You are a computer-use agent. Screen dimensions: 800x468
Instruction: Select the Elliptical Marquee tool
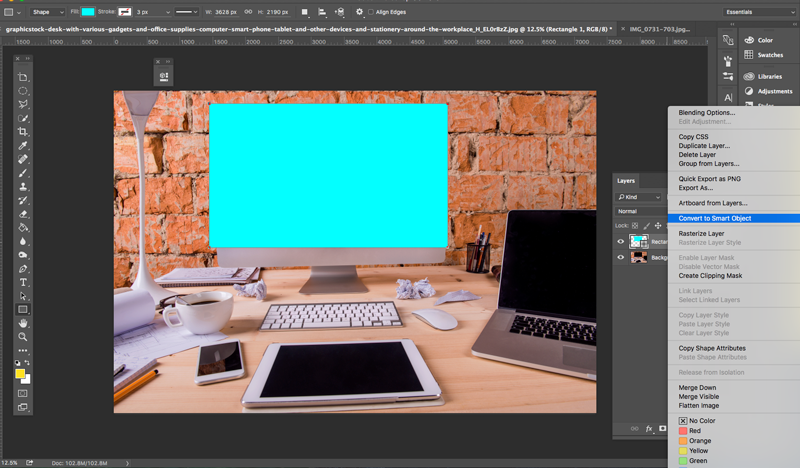(23, 91)
